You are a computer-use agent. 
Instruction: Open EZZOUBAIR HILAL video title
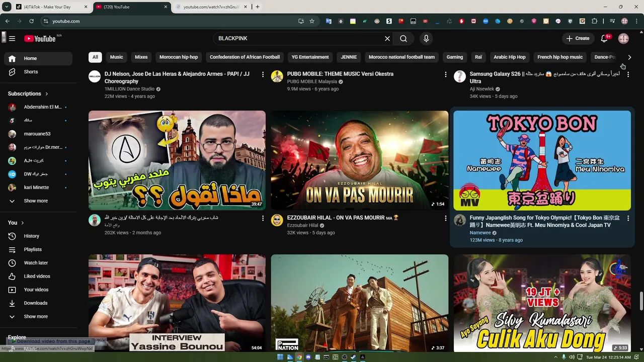tap(343, 218)
